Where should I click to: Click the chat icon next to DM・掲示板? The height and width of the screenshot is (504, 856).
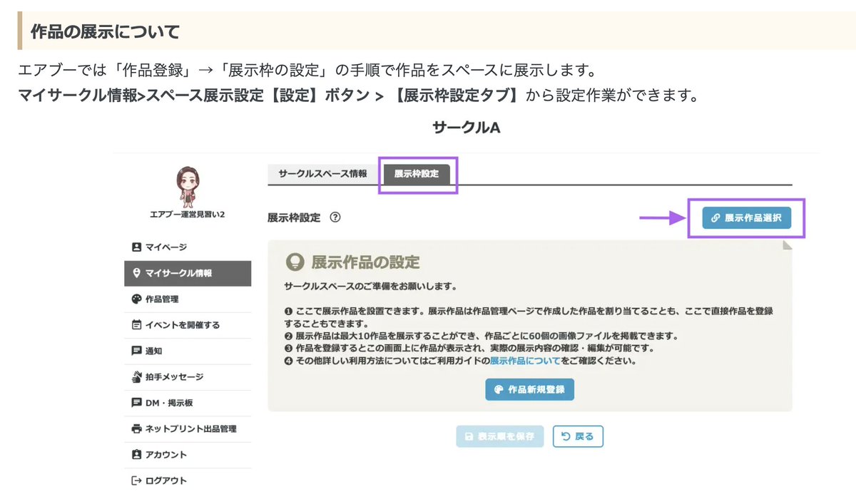136,403
